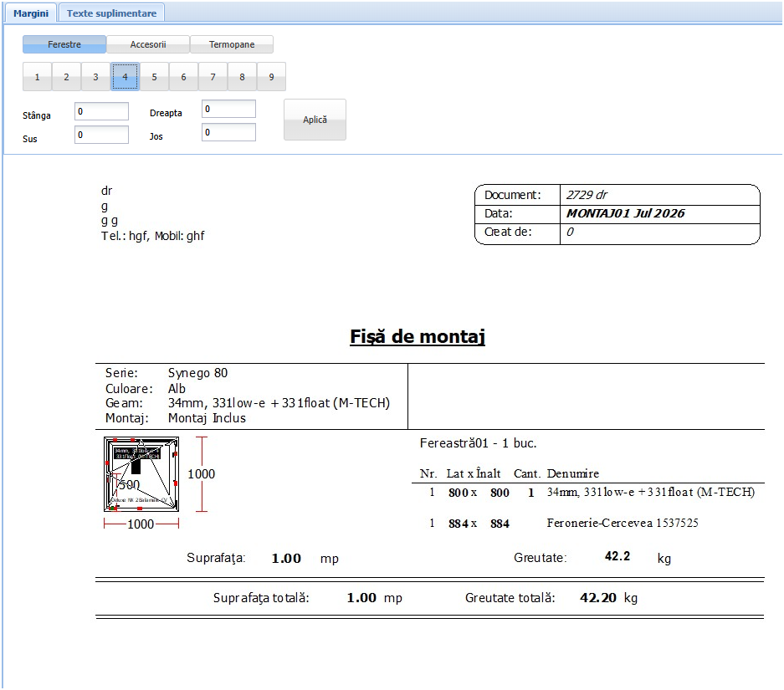The height and width of the screenshot is (690, 784).
Task: Click the document number '2729 dr'
Action: coord(587,195)
